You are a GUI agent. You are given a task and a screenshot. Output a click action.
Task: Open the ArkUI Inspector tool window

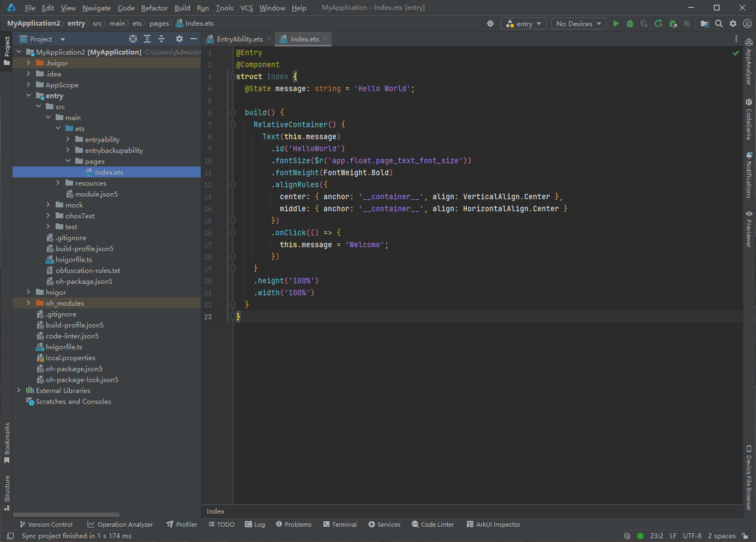[x=494, y=525]
